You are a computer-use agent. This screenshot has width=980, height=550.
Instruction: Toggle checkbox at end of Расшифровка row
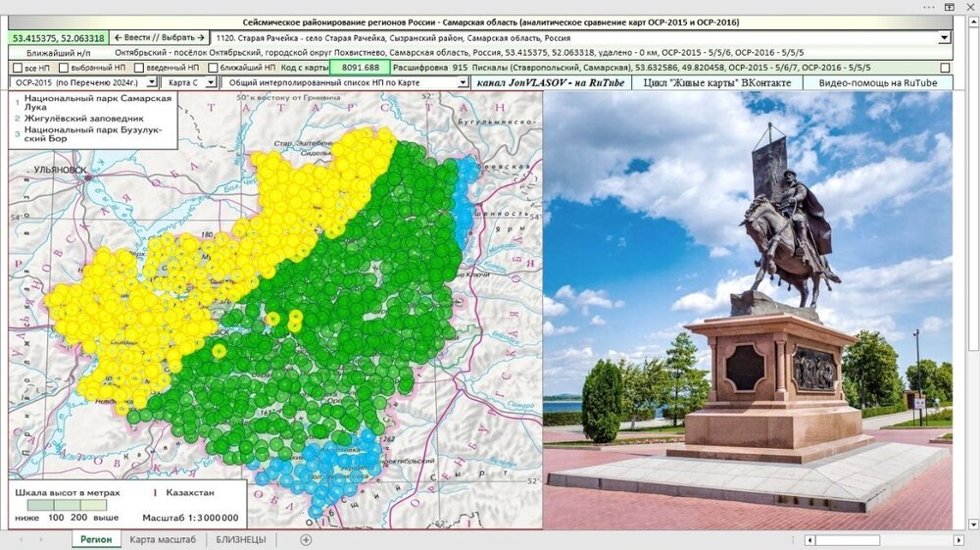(x=945, y=68)
